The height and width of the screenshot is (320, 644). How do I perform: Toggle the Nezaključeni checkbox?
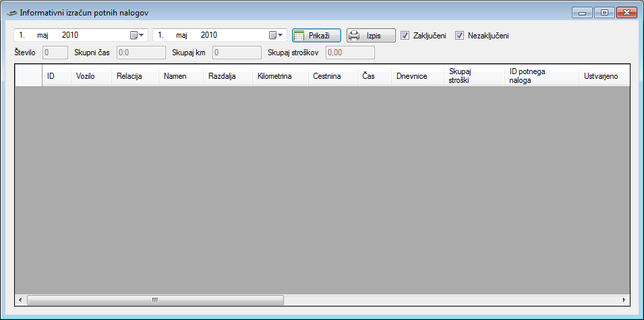click(460, 36)
